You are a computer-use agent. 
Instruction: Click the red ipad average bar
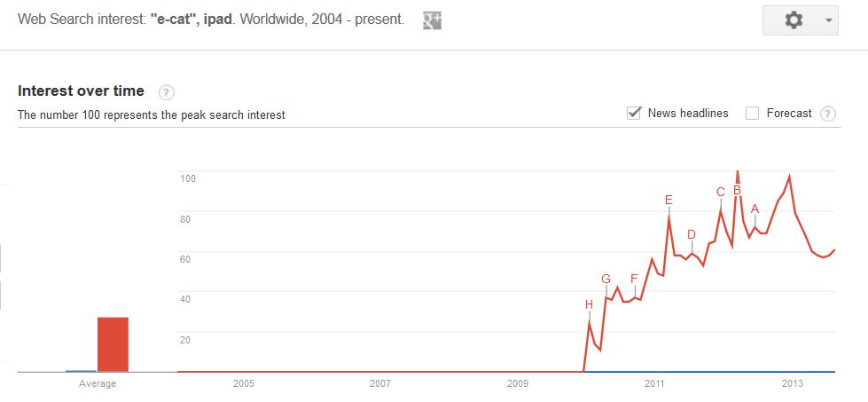(113, 344)
